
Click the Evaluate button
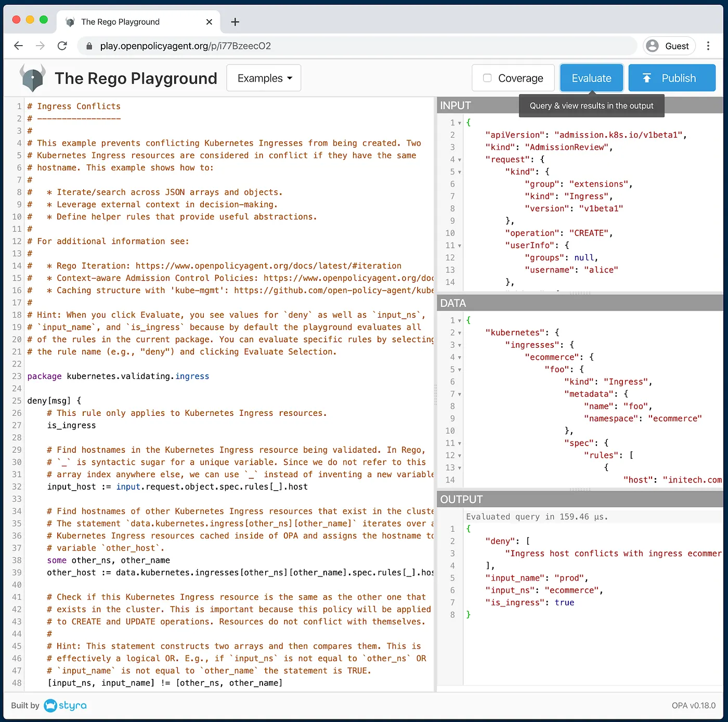[591, 78]
